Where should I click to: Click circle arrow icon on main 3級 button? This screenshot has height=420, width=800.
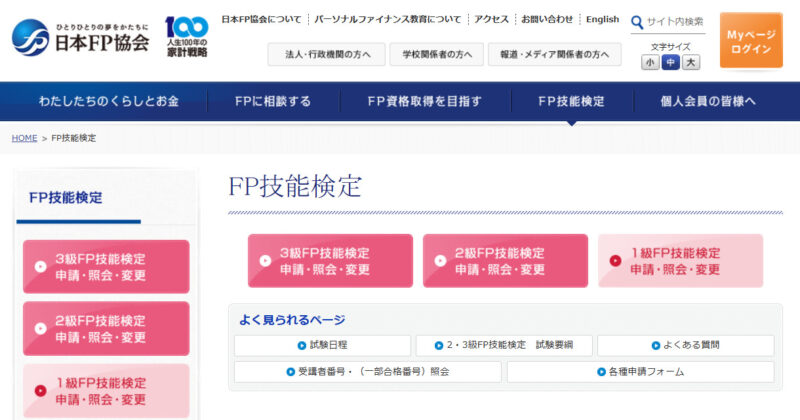click(x=265, y=261)
